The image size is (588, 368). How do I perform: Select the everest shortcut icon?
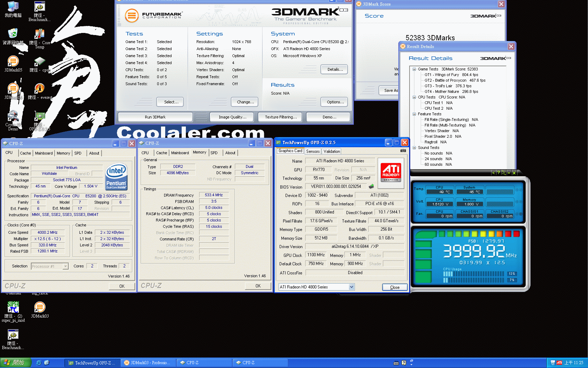[40, 91]
